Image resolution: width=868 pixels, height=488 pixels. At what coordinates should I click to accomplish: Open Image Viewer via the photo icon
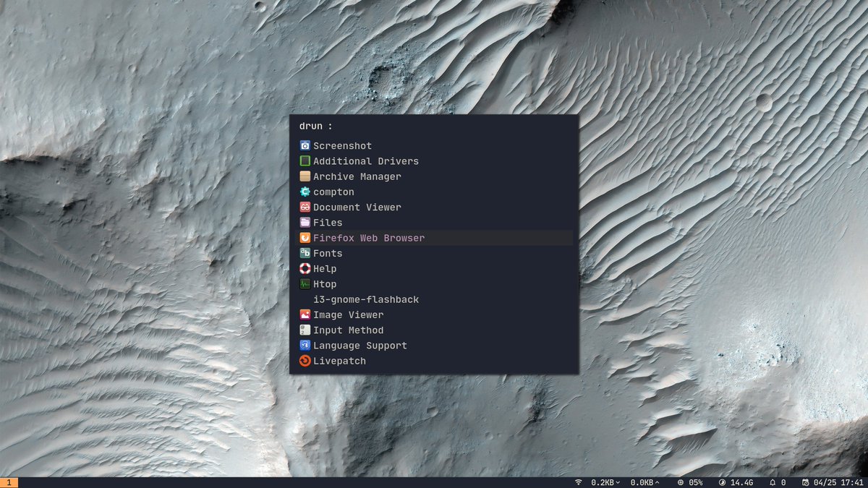(x=305, y=314)
